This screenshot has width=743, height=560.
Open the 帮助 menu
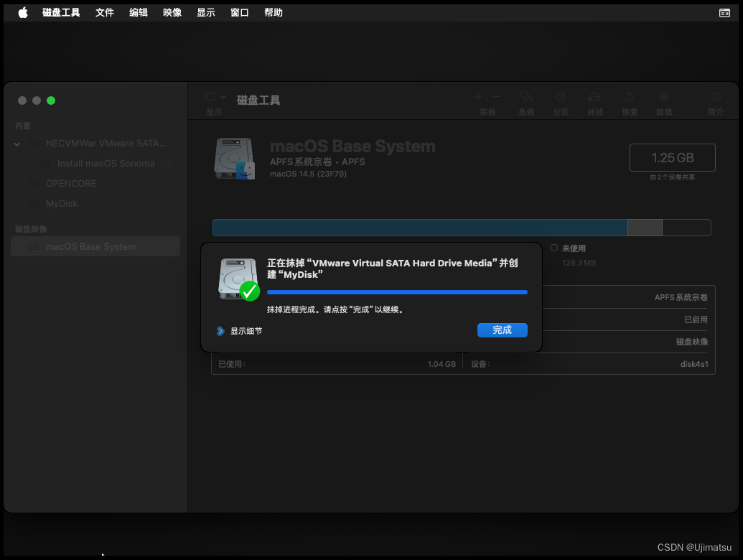tap(274, 12)
